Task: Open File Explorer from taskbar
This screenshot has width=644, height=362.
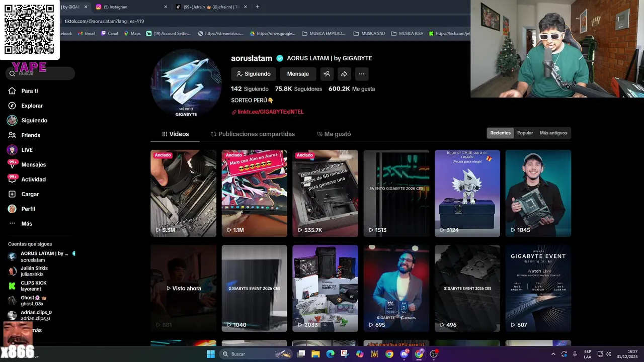Action: coord(315,354)
